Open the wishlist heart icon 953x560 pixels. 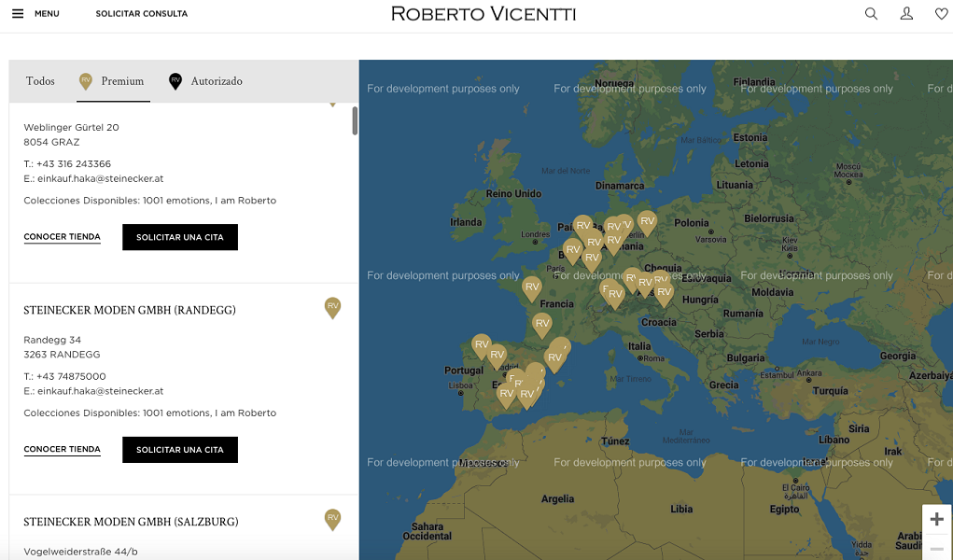942,13
